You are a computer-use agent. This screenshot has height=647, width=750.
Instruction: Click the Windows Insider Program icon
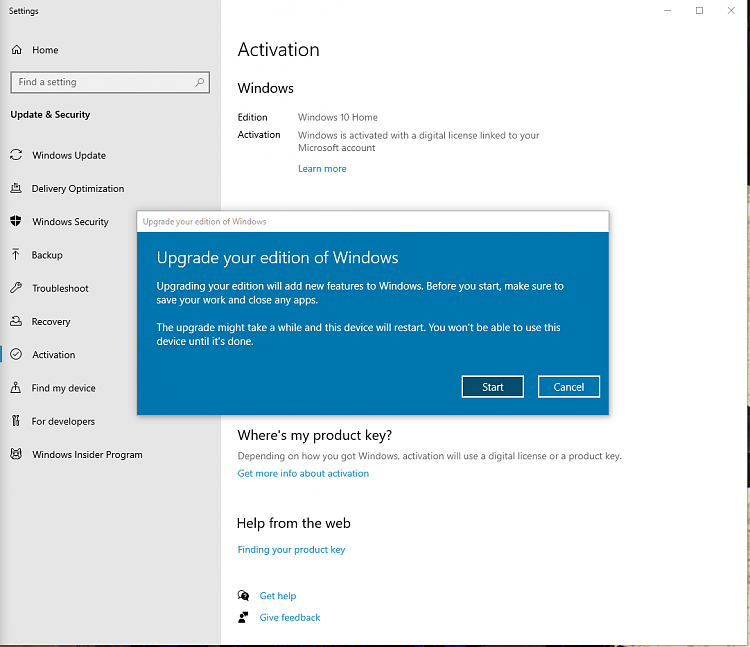[16, 454]
